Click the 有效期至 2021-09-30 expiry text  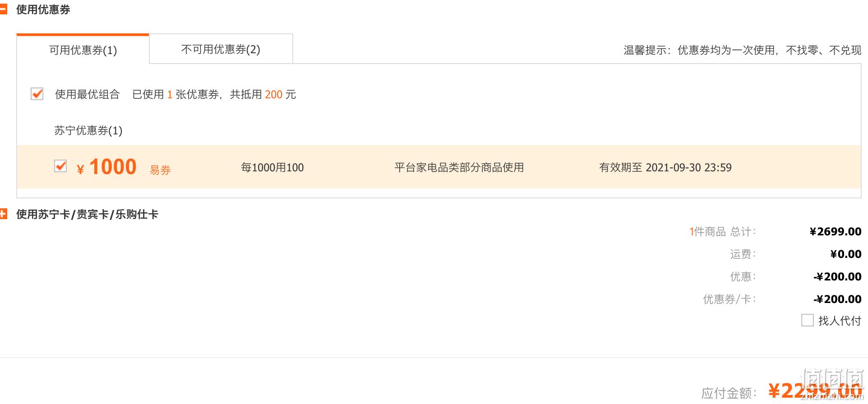tap(665, 167)
